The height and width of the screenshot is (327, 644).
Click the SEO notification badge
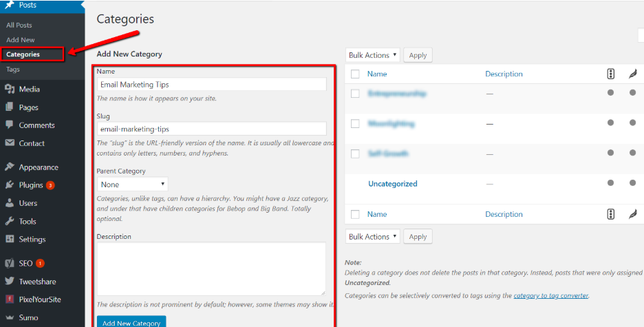[x=40, y=264]
